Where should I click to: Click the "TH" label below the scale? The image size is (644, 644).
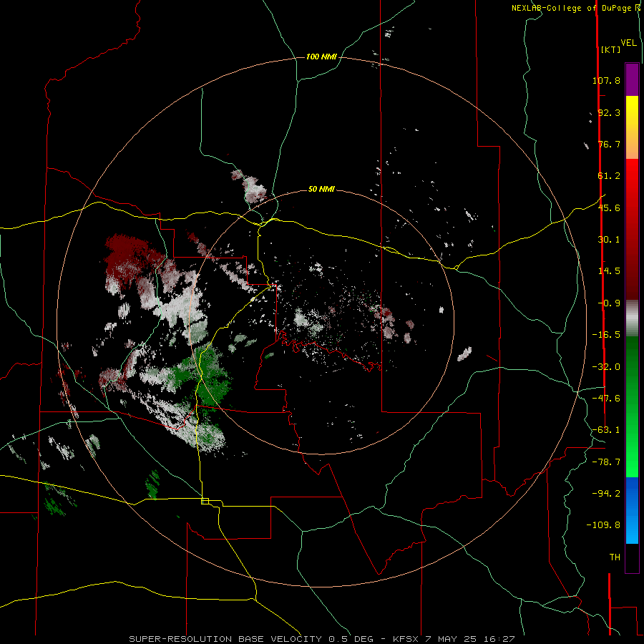615,557
